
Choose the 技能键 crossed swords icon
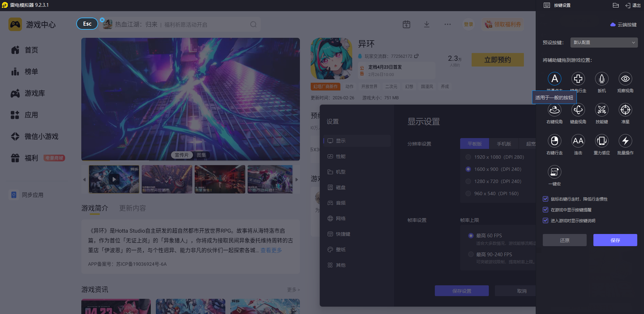601,110
